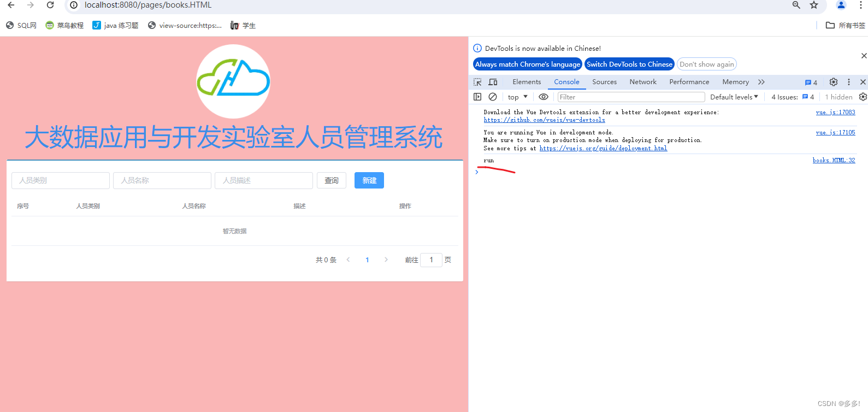The image size is (868, 412).
Task: Toggle the console sidebar
Action: pos(477,97)
